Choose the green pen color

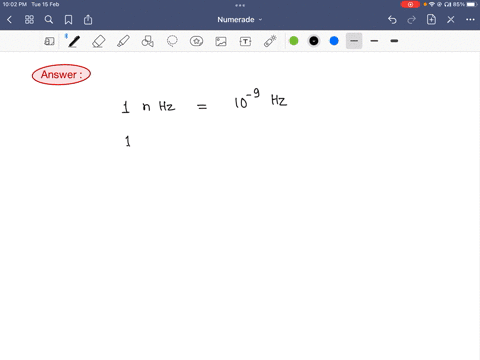click(294, 41)
